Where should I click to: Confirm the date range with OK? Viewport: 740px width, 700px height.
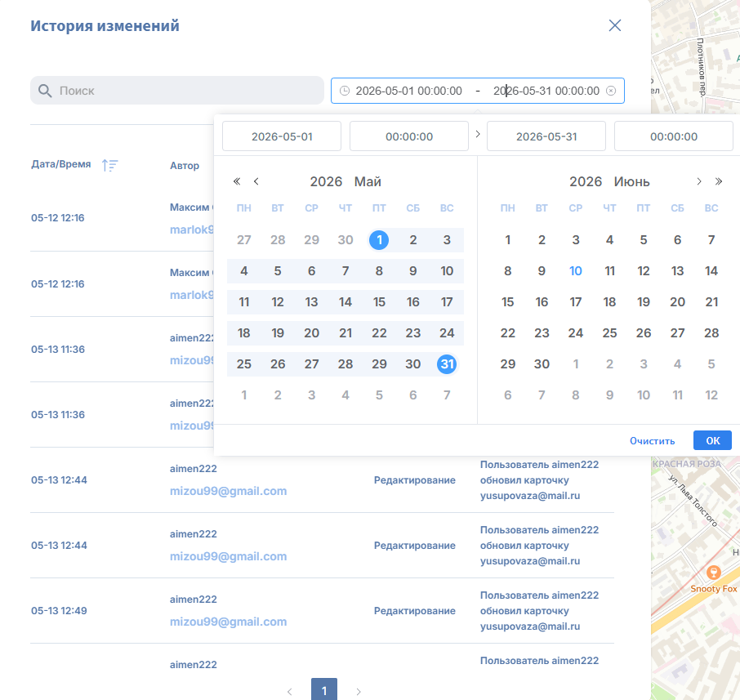712,440
